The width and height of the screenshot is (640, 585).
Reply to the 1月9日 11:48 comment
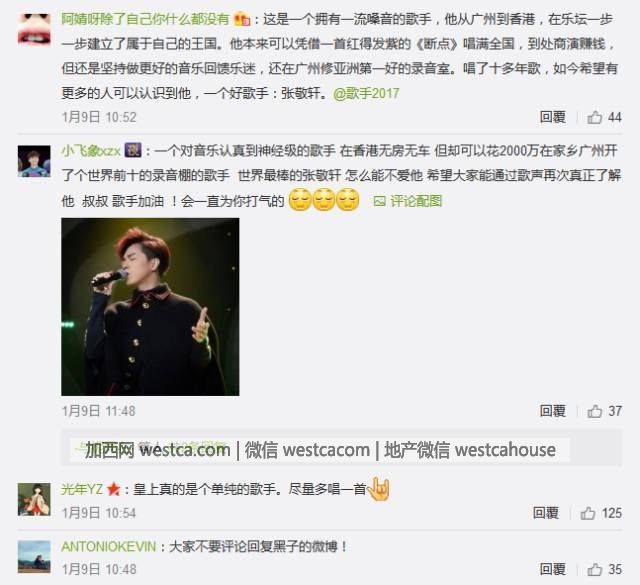553,411
